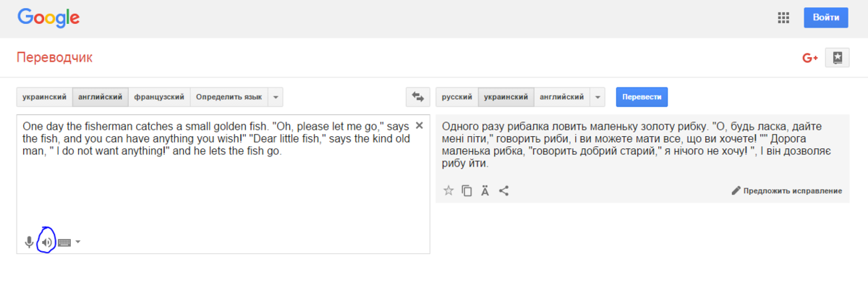868x299 pixels.
Task: Click the blue Войти sign-in button
Action: point(825,17)
